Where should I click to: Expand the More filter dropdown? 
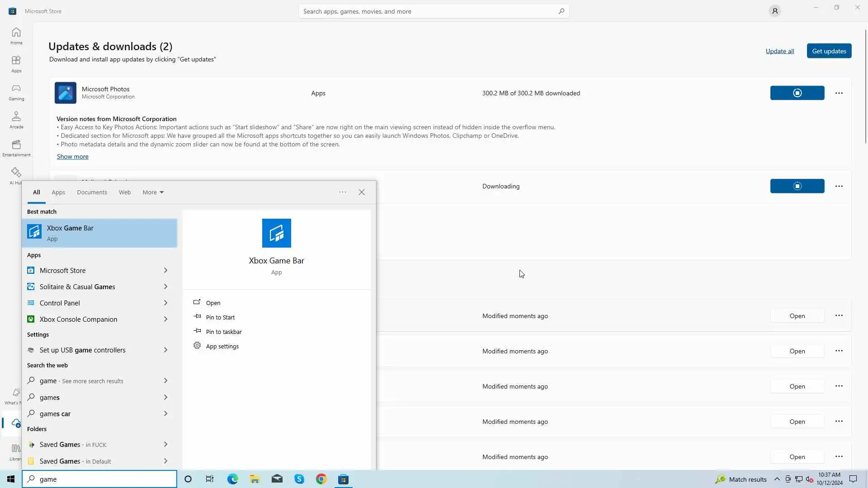tap(153, 192)
